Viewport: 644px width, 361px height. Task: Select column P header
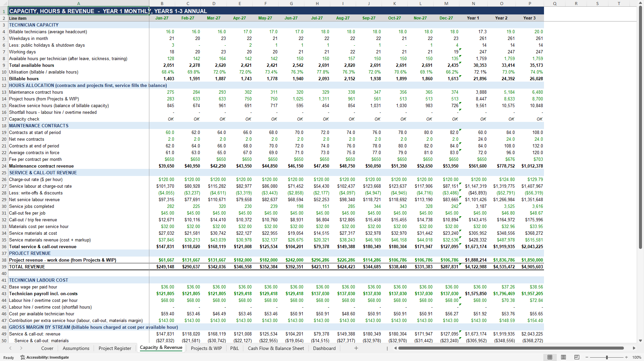coord(530,3)
